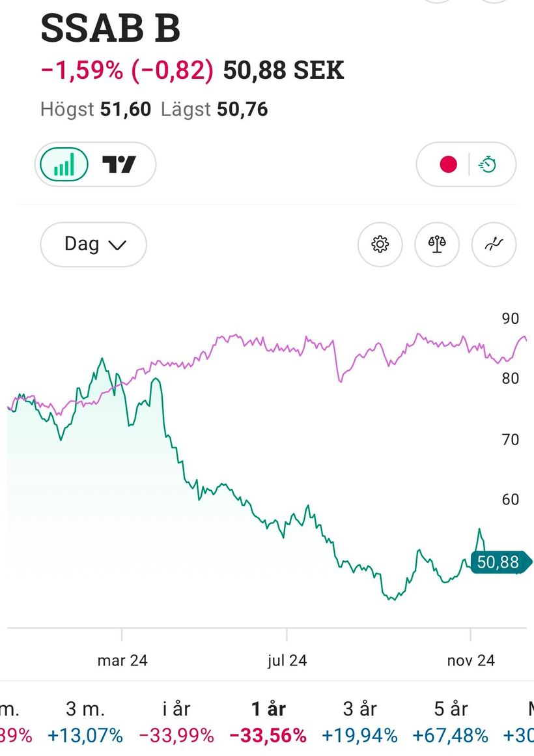The image size is (534, 756).
Task: Switch to TradingView chart mode
Action: click(119, 164)
